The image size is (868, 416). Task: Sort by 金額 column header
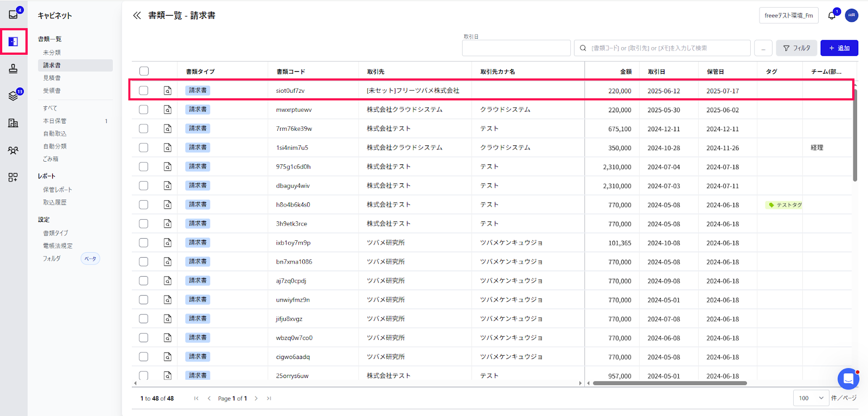(626, 72)
